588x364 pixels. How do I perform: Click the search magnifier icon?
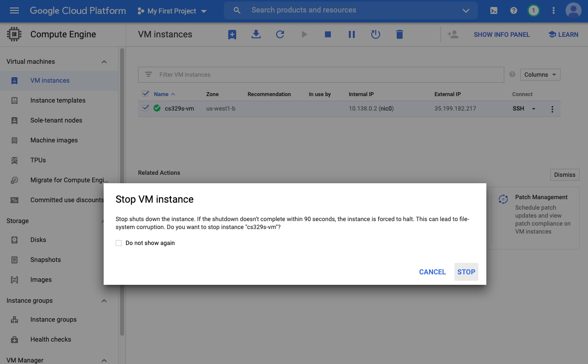(x=237, y=10)
